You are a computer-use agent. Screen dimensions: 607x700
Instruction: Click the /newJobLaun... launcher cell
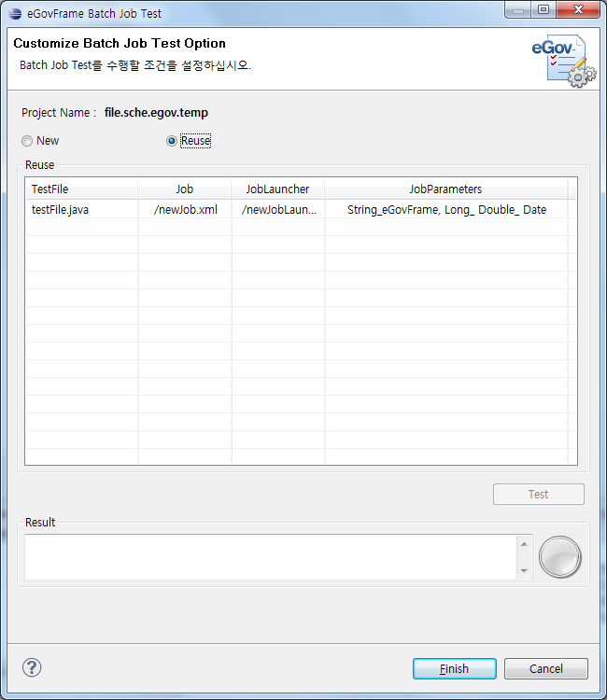point(278,210)
